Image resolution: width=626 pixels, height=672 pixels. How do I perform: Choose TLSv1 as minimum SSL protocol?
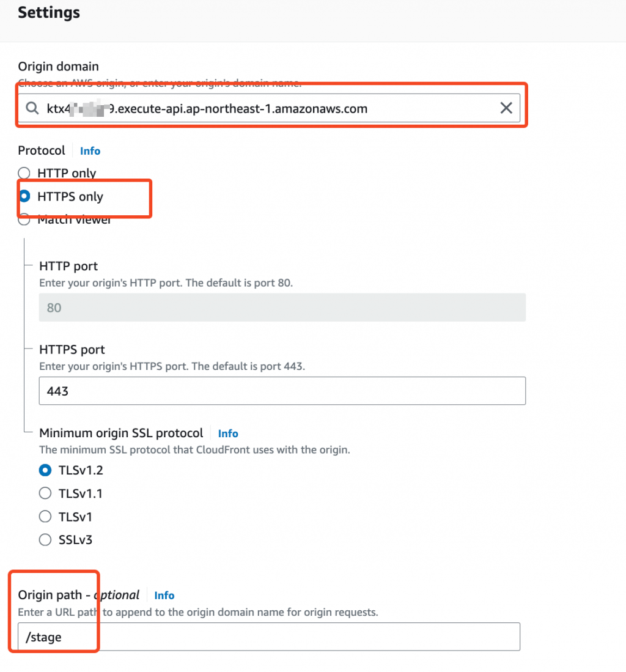click(45, 517)
